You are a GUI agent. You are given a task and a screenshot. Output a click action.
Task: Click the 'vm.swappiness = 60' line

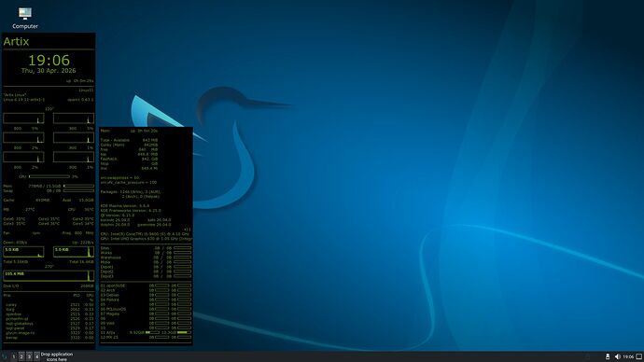pos(119,177)
